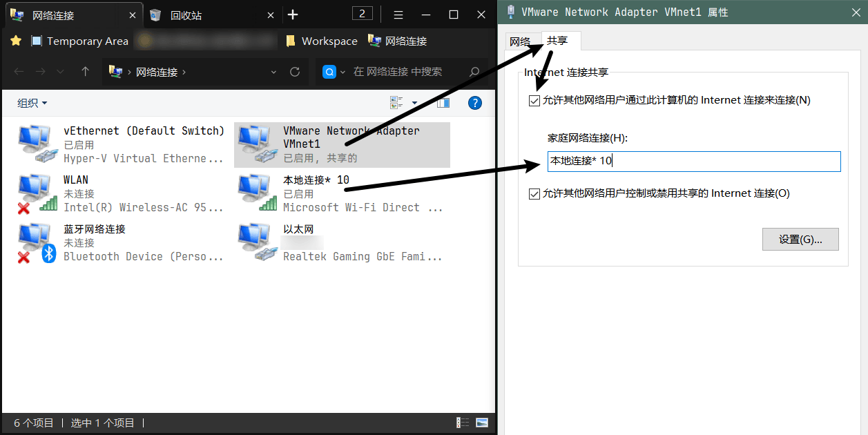Close the 回收站 tab

(x=270, y=14)
